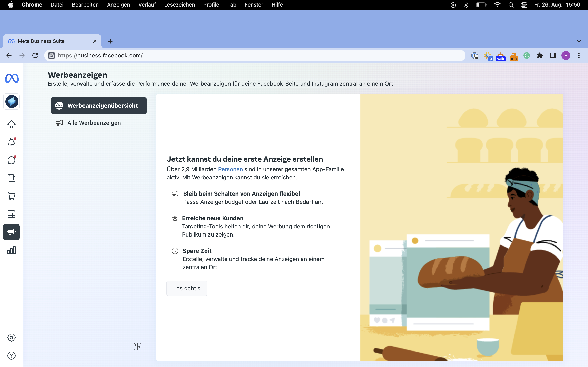Screen dimensions: 588x367
Task: Open the settings gear icon
Action: (x=11, y=338)
